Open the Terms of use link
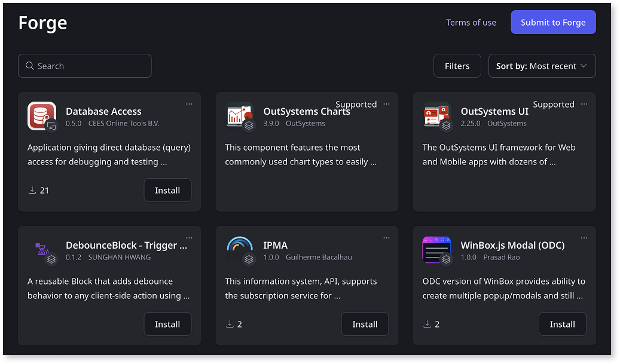Viewport: 620px width, 364px height. pyautogui.click(x=471, y=22)
